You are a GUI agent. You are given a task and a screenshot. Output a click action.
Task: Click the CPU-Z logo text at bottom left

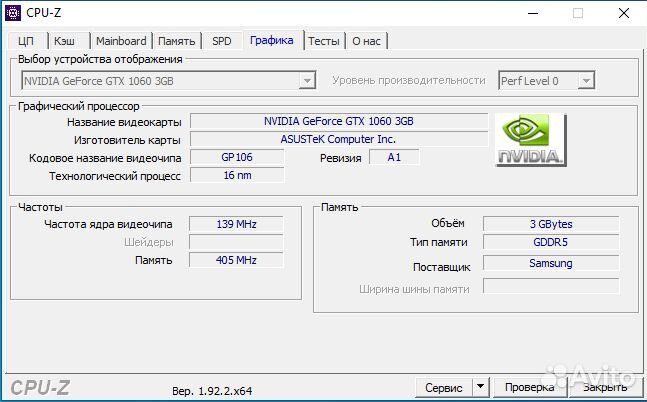40,388
